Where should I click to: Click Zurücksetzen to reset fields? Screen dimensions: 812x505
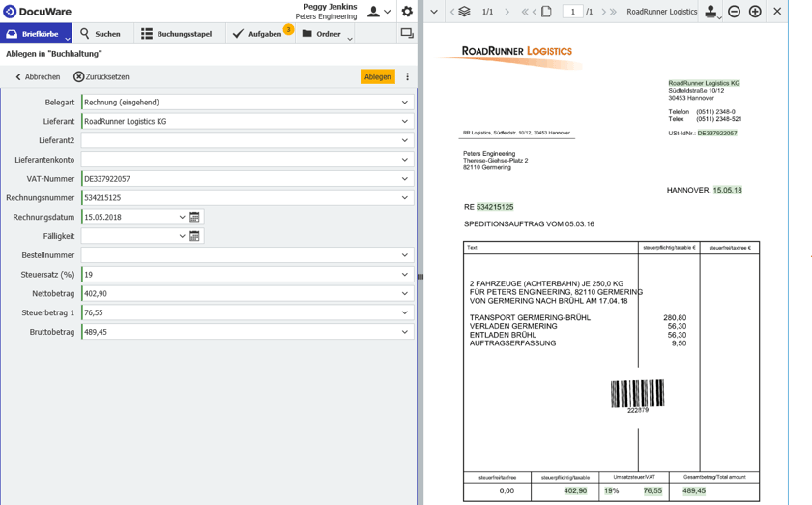101,76
